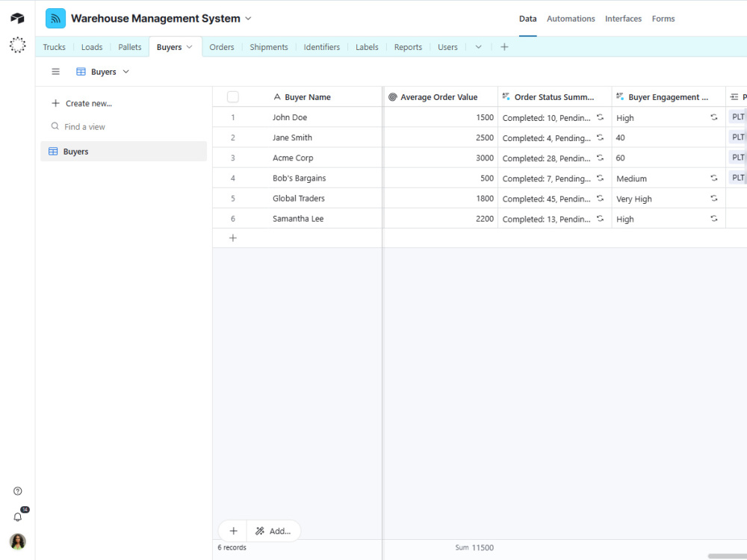Toggle the select all records checkbox
Image resolution: width=747 pixels, height=560 pixels.
(x=233, y=96)
